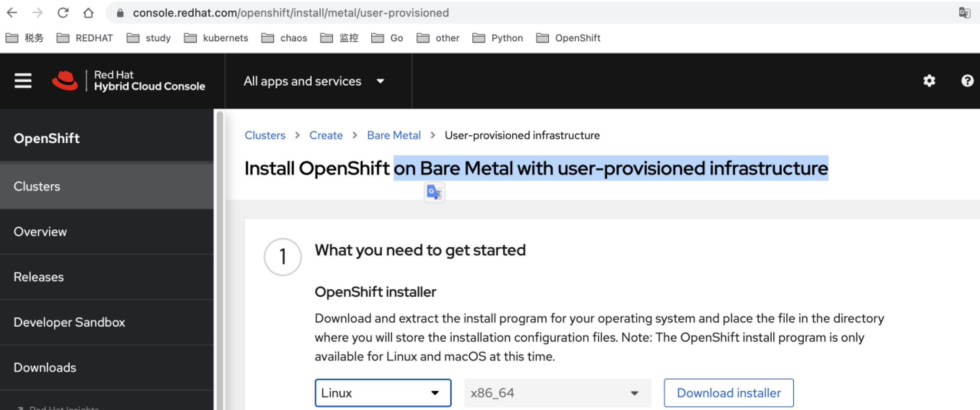Open the help question mark icon
The height and width of the screenshot is (410, 980).
click(967, 81)
